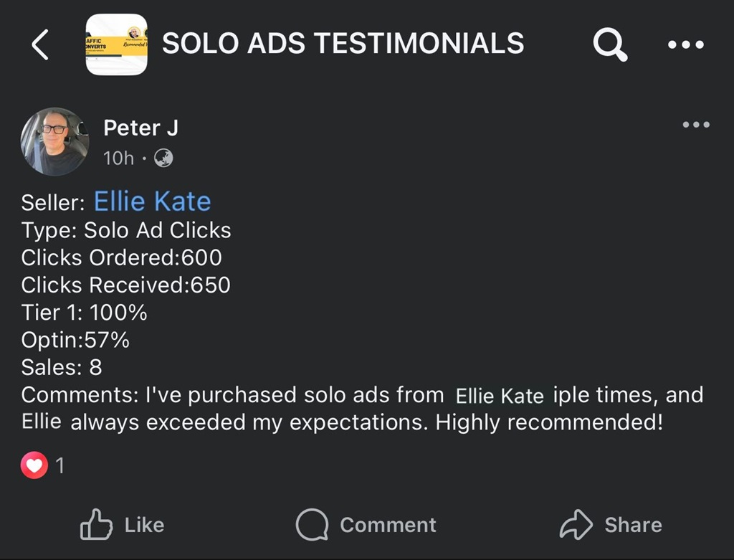Expand post options three-dot menu
Screen dimensions: 734x560
tap(695, 125)
